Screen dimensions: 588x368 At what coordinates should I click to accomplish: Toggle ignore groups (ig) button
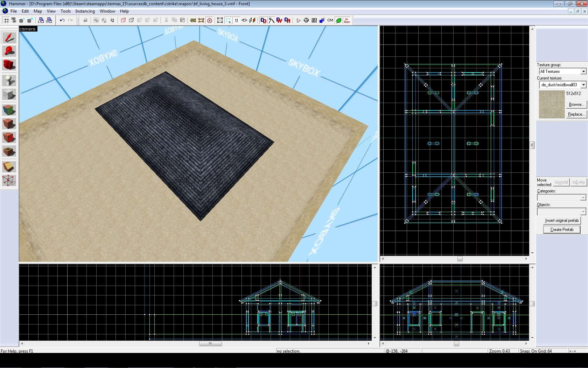click(112, 20)
